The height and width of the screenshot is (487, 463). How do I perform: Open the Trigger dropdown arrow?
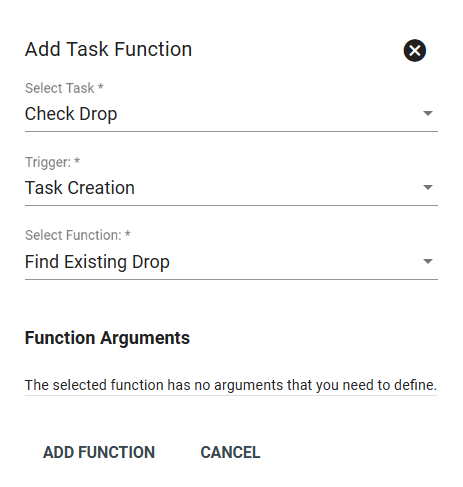pos(428,187)
